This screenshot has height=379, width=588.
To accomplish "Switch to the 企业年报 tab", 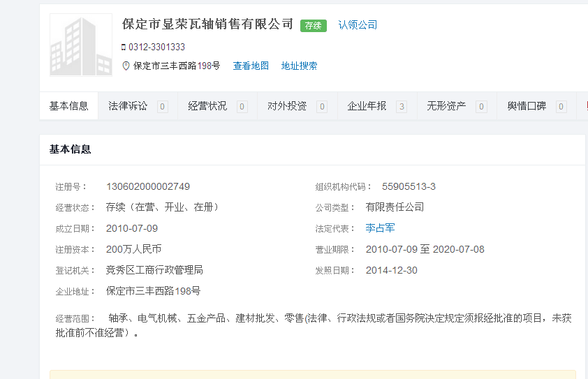I will click(x=367, y=106).
